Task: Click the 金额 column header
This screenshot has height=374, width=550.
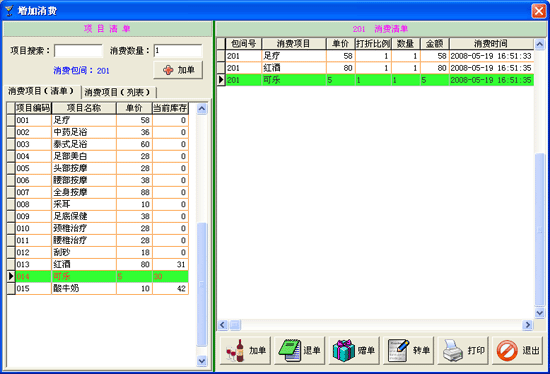Action: (x=435, y=44)
